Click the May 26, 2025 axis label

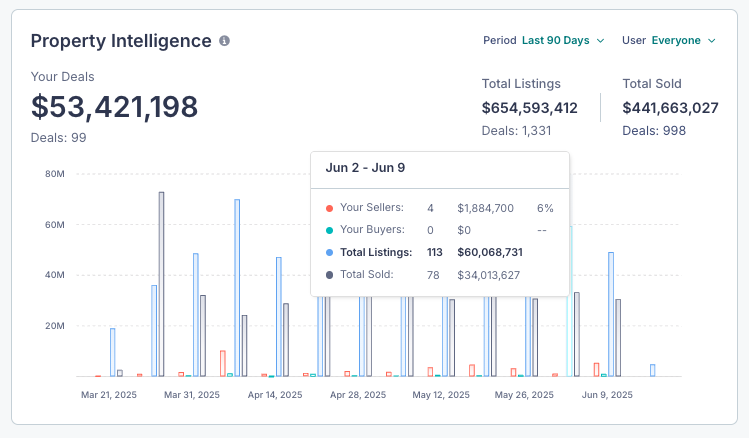(x=523, y=395)
